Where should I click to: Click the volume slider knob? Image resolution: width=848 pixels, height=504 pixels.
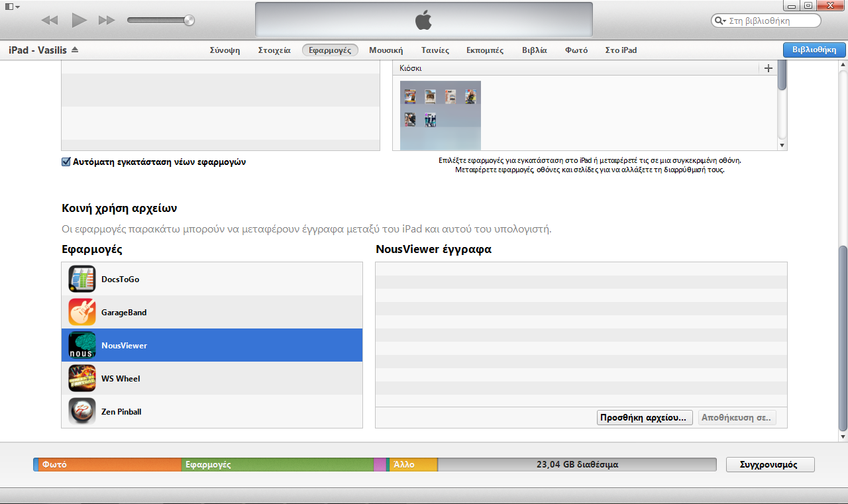[x=189, y=20]
